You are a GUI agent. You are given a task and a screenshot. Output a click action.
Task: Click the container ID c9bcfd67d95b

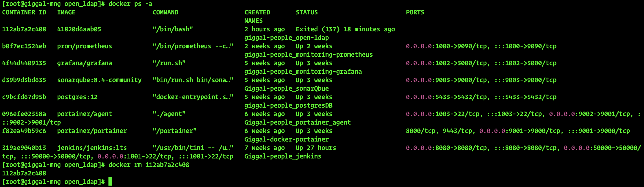point(24,97)
